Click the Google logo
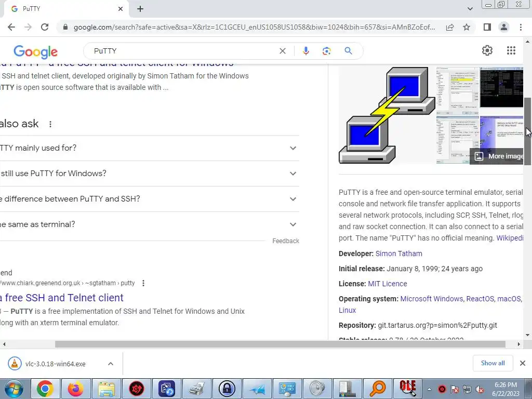The width and height of the screenshot is (532, 399). (36, 51)
